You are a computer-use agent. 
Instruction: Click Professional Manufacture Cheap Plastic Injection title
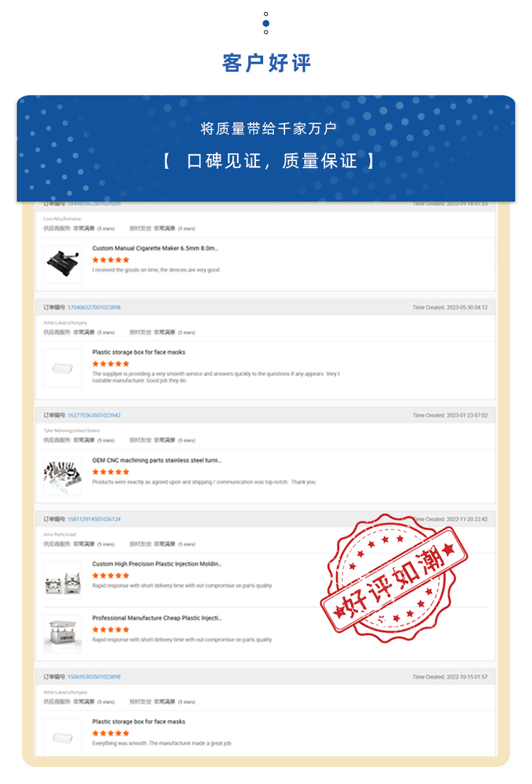click(x=157, y=618)
